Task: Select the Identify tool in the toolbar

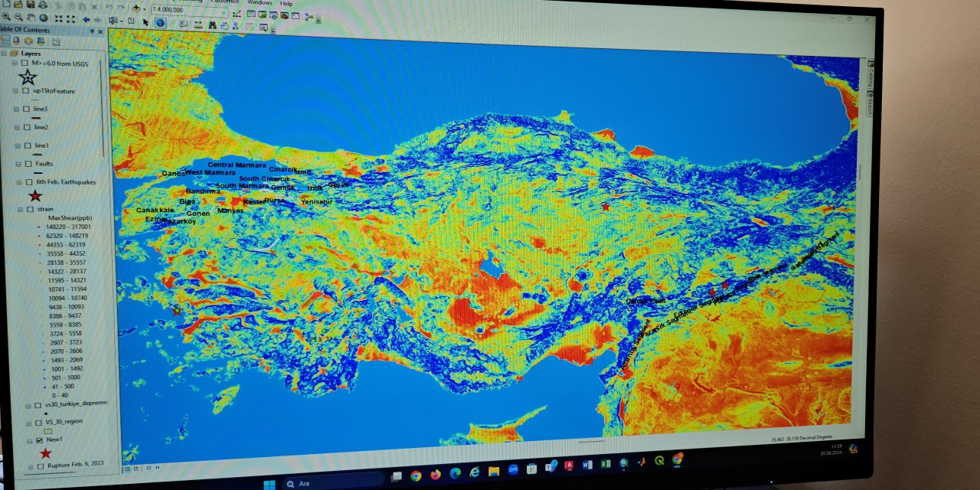Action: click(x=160, y=23)
